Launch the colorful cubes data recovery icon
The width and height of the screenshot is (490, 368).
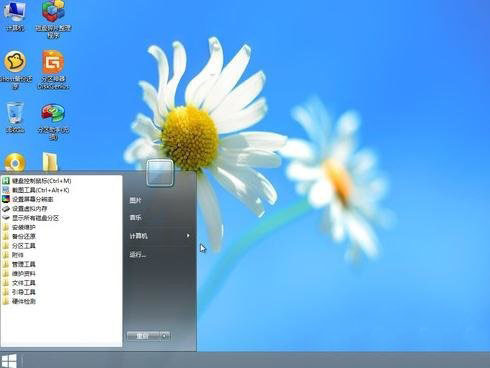pyautogui.click(x=53, y=18)
